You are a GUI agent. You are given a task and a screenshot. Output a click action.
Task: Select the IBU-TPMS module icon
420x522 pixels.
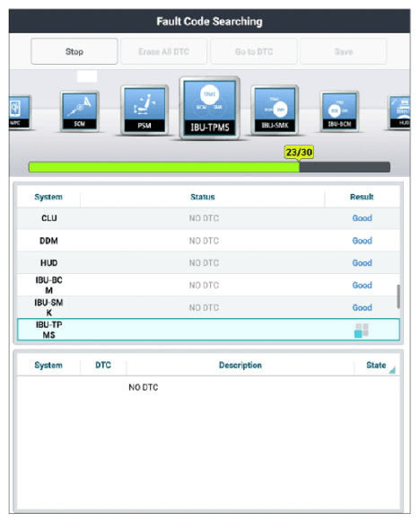209,108
